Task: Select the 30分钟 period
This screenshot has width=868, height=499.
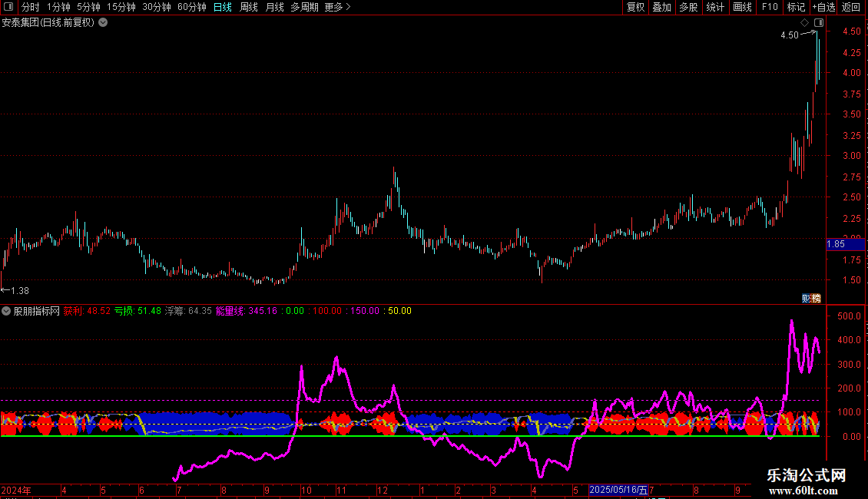Action: pyautogui.click(x=156, y=7)
